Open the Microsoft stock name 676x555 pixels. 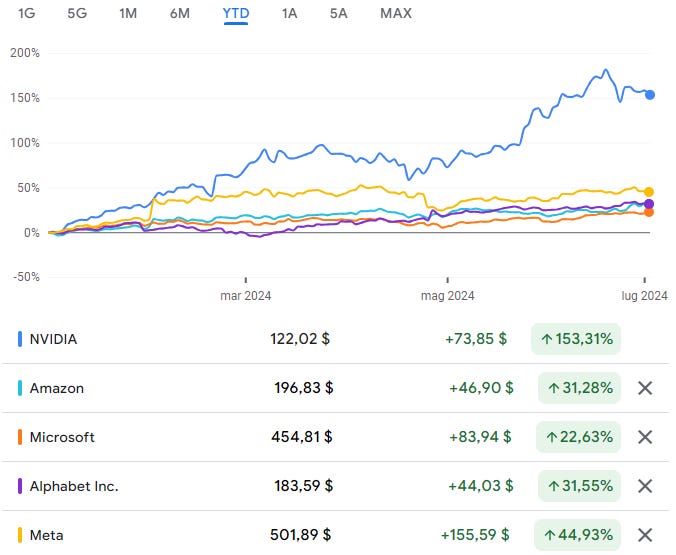click(x=62, y=437)
